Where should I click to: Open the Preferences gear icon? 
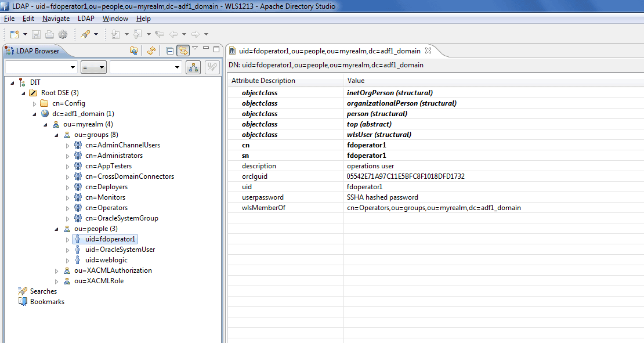(63, 34)
